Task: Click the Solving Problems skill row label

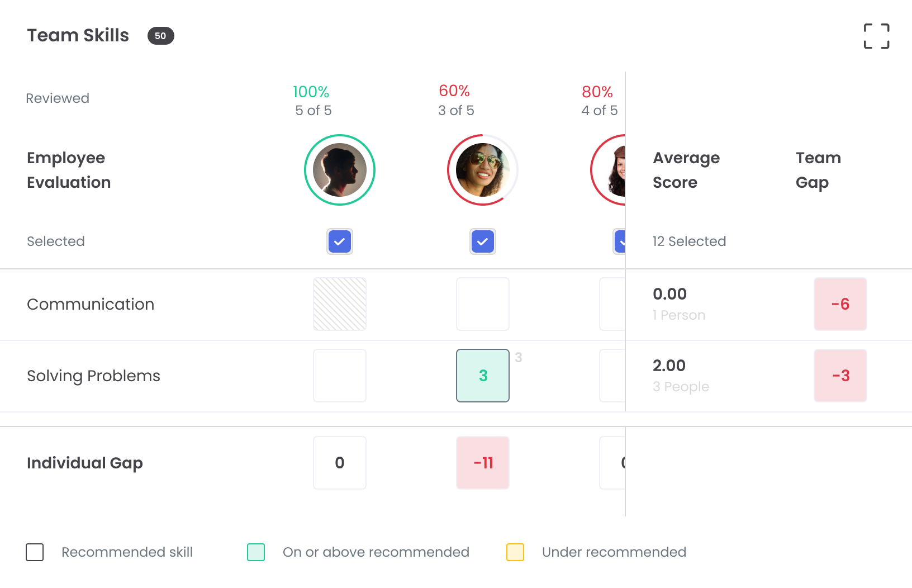Action: (93, 376)
